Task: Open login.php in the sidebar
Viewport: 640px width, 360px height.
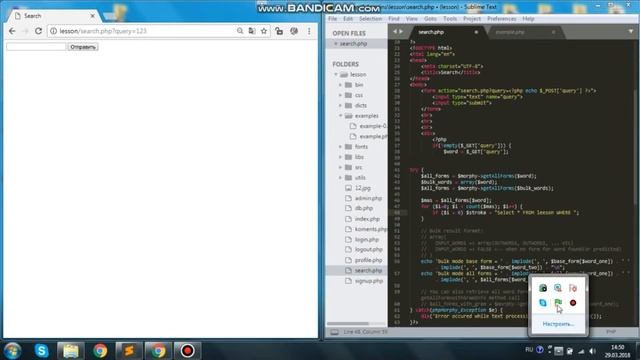Action: coord(367,240)
